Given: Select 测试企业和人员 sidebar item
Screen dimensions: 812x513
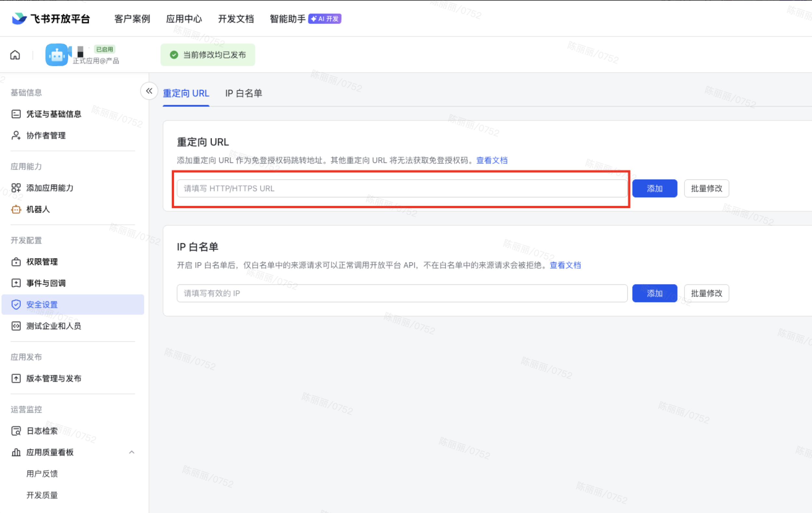Looking at the screenshot, I should point(54,326).
